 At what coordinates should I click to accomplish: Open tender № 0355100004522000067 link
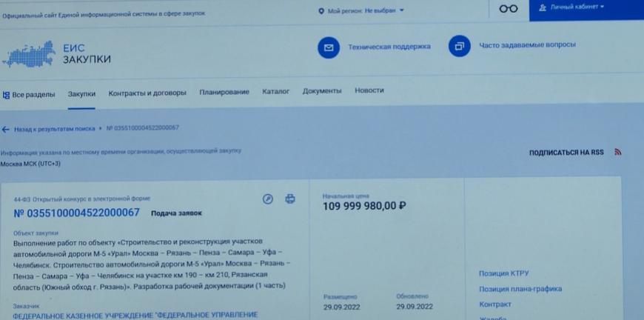point(77,213)
